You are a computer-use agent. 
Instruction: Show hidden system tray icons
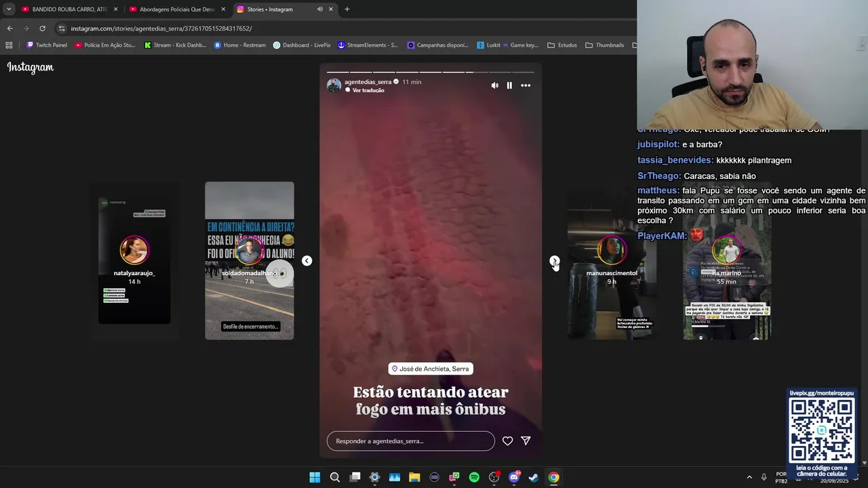click(x=749, y=477)
